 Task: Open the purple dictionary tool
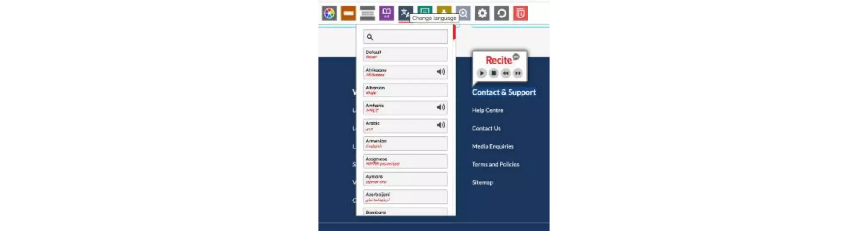386,14
